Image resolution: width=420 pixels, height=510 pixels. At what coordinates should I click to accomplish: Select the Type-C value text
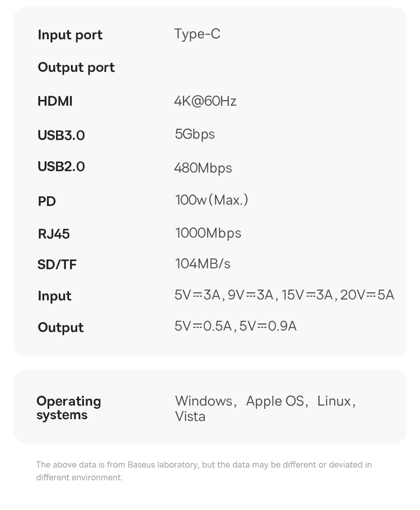[197, 34]
